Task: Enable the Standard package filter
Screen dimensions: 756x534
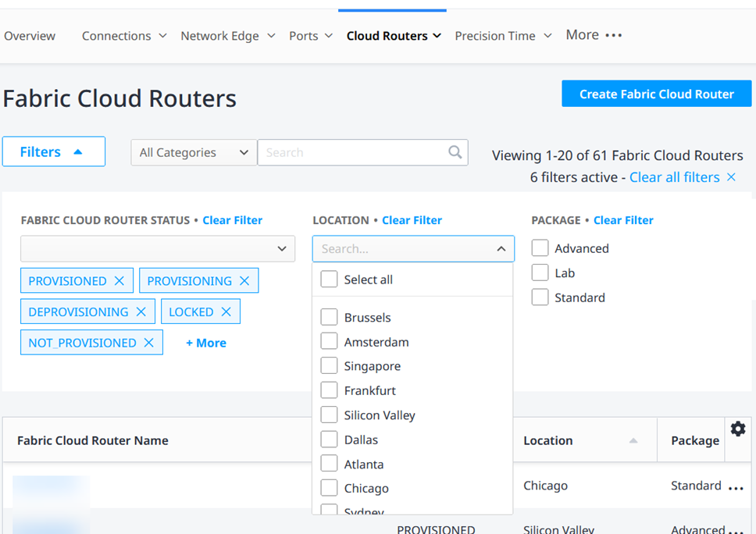Action: click(x=540, y=297)
